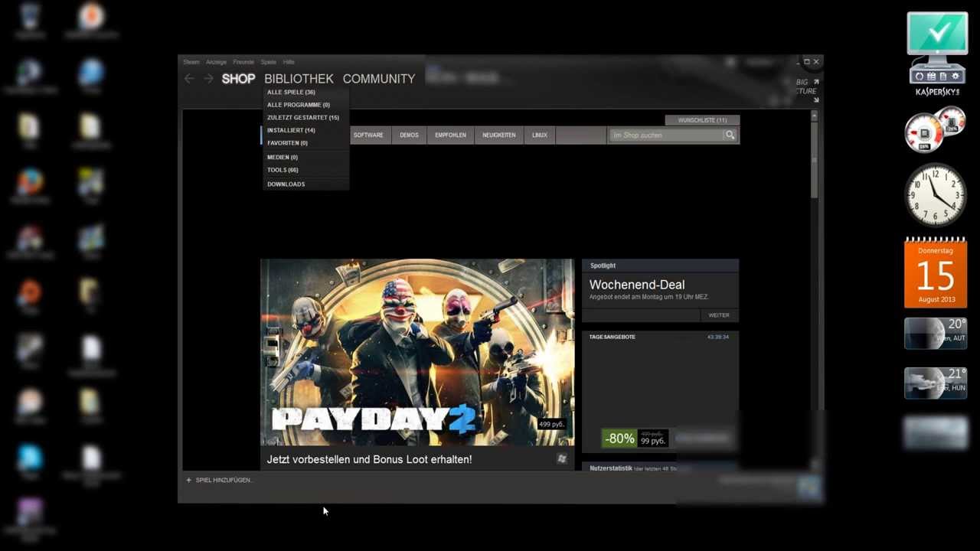Open the Freunde menu
The image size is (980, 551).
(x=243, y=62)
